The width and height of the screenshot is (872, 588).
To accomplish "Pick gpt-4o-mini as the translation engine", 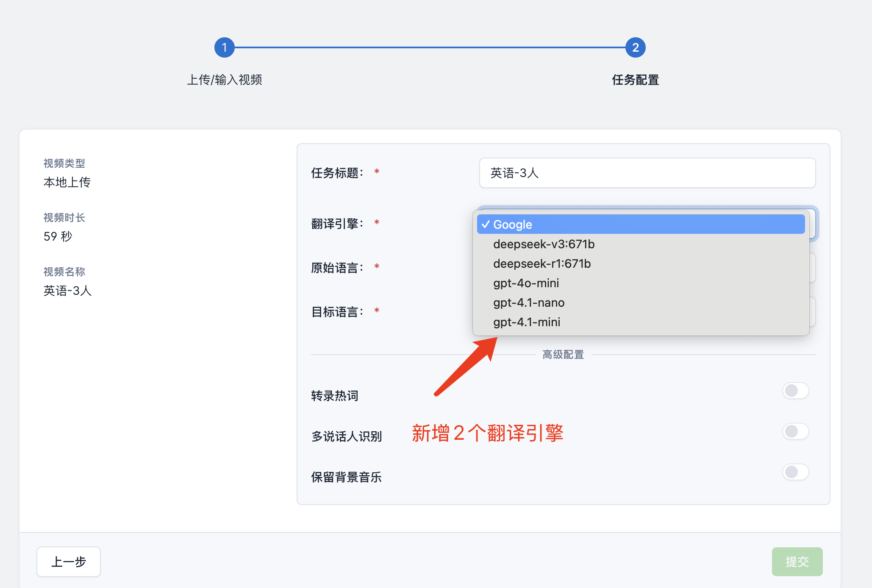I will click(x=641, y=283).
